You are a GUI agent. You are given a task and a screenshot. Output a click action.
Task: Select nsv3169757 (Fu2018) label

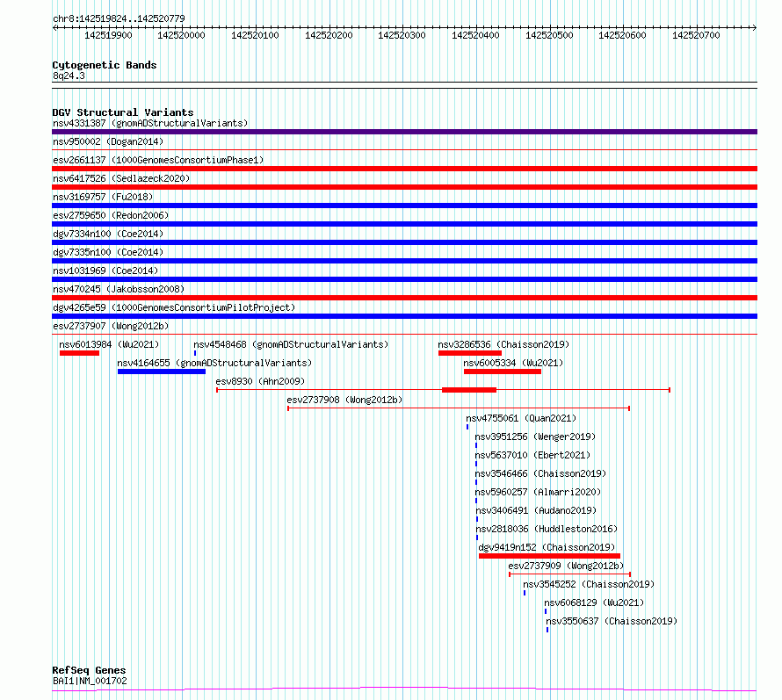click(x=103, y=197)
